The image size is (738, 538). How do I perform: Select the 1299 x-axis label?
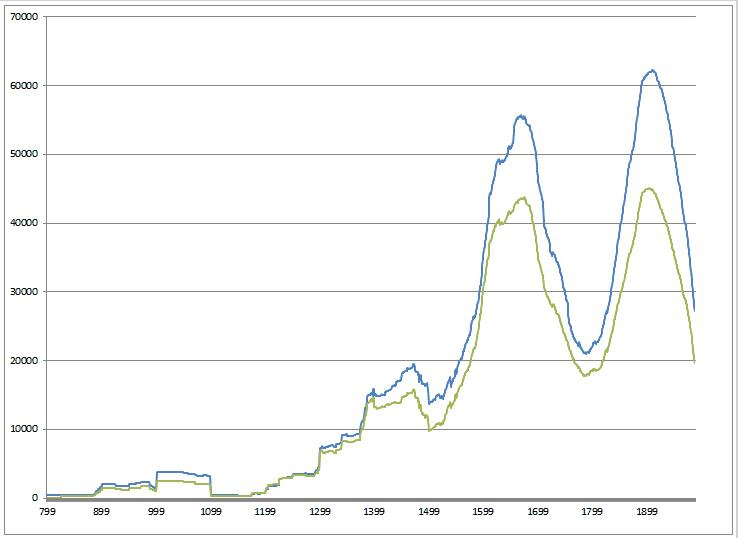click(x=319, y=511)
